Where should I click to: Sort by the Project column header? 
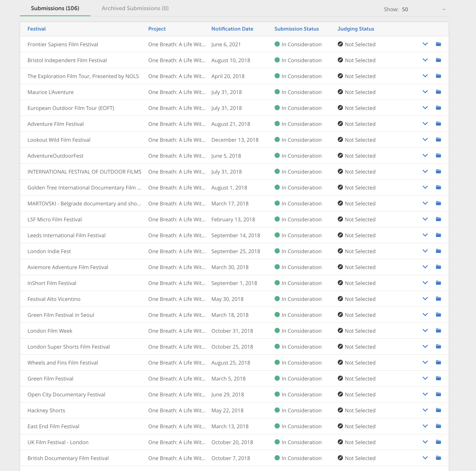tap(157, 29)
